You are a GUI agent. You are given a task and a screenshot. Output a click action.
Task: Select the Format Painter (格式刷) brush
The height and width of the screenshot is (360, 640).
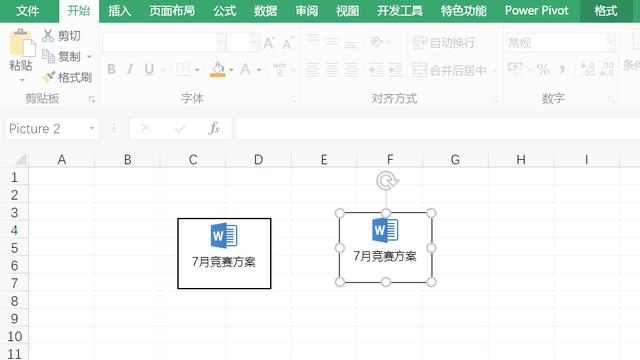pyautogui.click(x=49, y=77)
